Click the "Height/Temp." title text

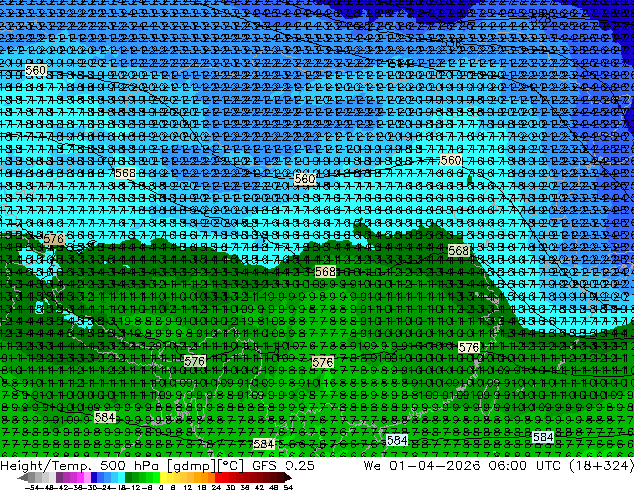[x=48, y=466]
